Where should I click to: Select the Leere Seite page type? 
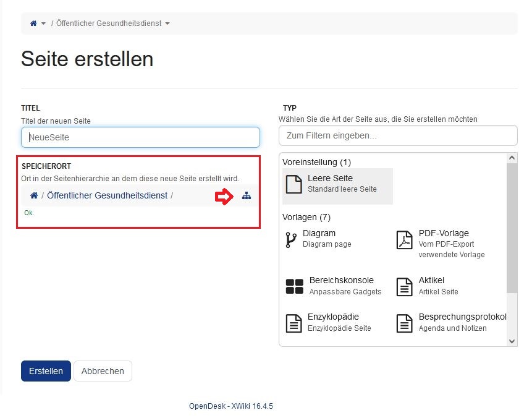(337, 186)
